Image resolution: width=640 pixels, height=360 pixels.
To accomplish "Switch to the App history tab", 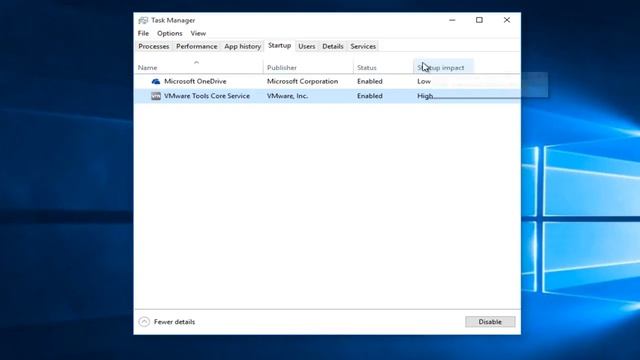I will coord(242,47).
